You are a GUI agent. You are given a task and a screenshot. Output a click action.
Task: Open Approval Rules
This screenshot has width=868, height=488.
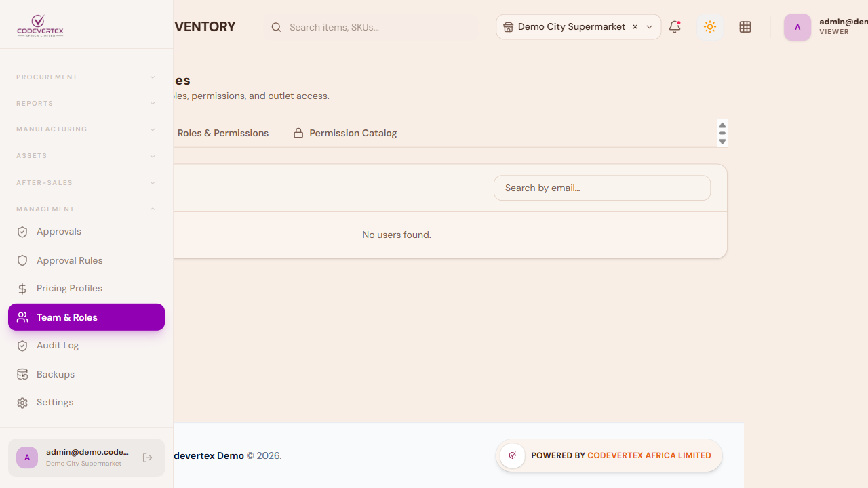tap(86, 260)
